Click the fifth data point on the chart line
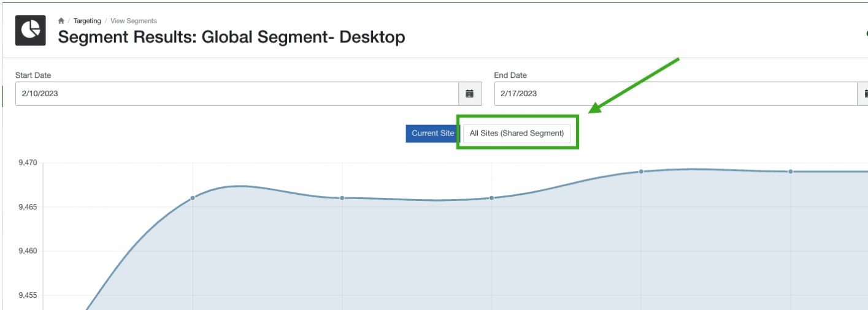Image resolution: width=868 pixels, height=310 pixels. tap(791, 172)
